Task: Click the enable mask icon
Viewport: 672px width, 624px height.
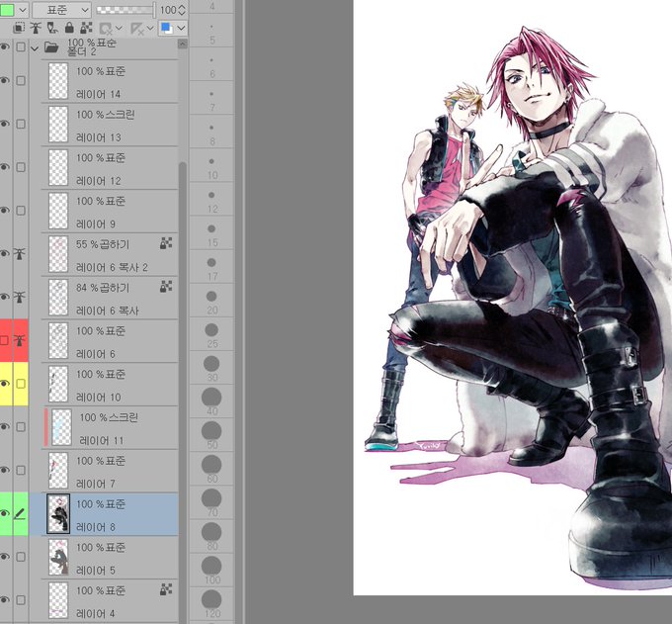Action: pyautogui.click(x=105, y=29)
